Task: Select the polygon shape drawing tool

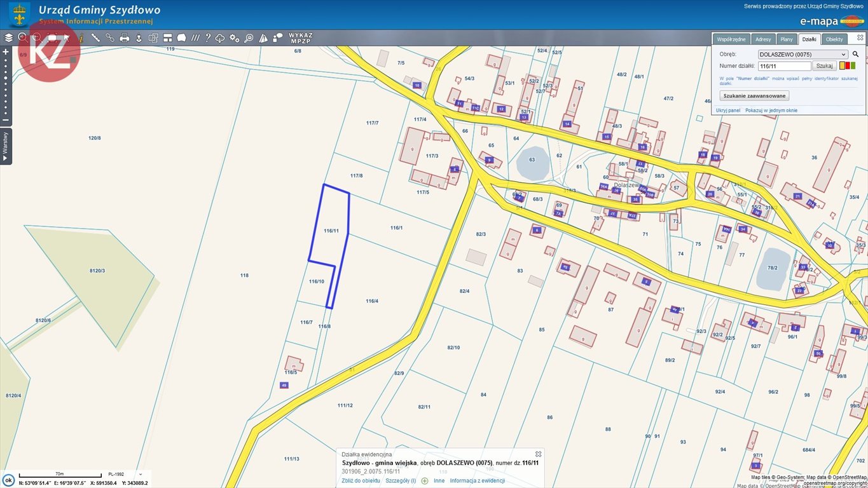Action: [x=182, y=38]
